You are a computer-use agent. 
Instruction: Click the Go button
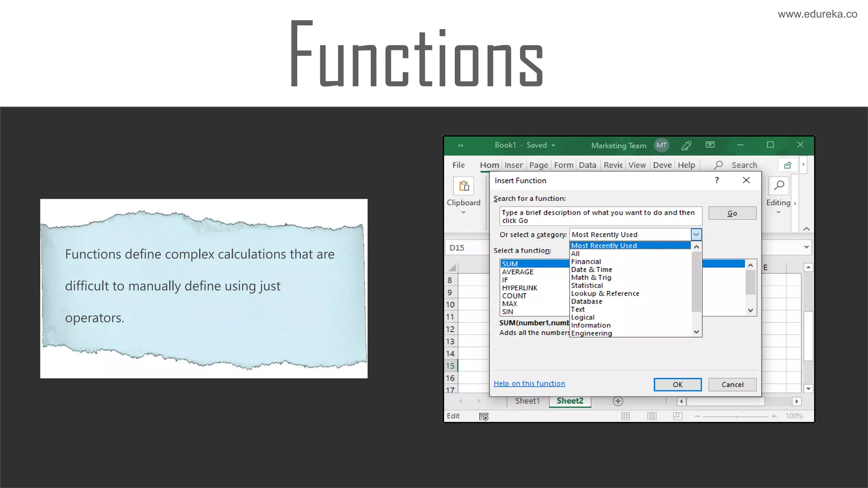pyautogui.click(x=732, y=213)
